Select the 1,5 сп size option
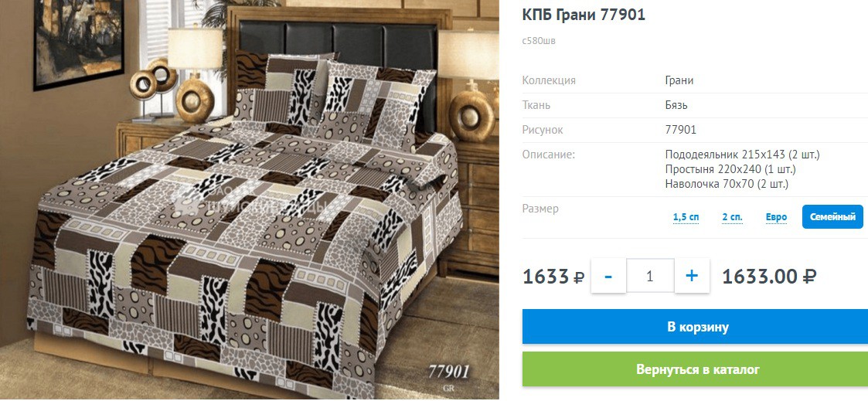This screenshot has height=401, width=868. (686, 217)
